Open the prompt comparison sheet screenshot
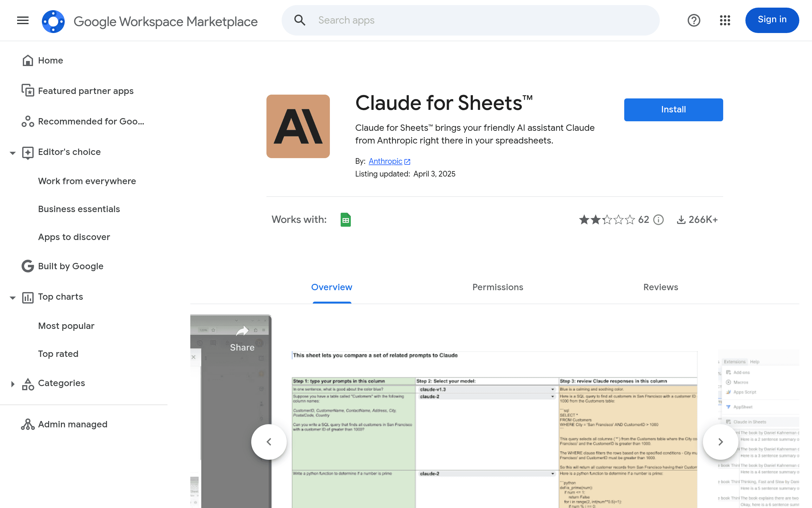The image size is (812, 508). coord(494,430)
